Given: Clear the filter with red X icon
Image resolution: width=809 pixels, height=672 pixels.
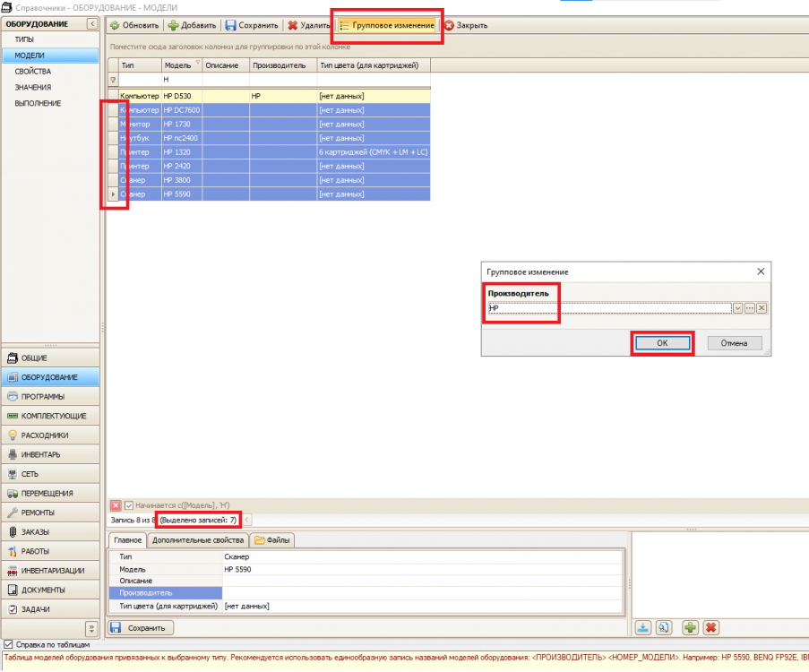Looking at the screenshot, I should (116, 505).
